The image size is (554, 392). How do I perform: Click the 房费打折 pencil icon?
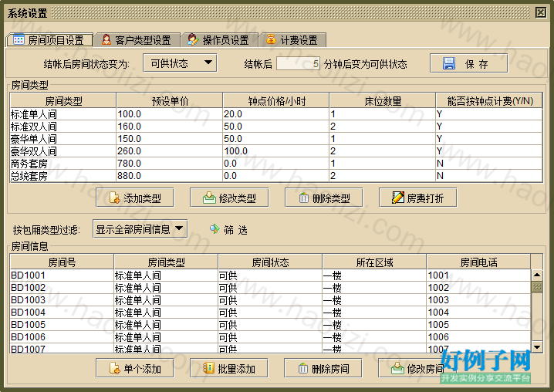tap(398, 198)
